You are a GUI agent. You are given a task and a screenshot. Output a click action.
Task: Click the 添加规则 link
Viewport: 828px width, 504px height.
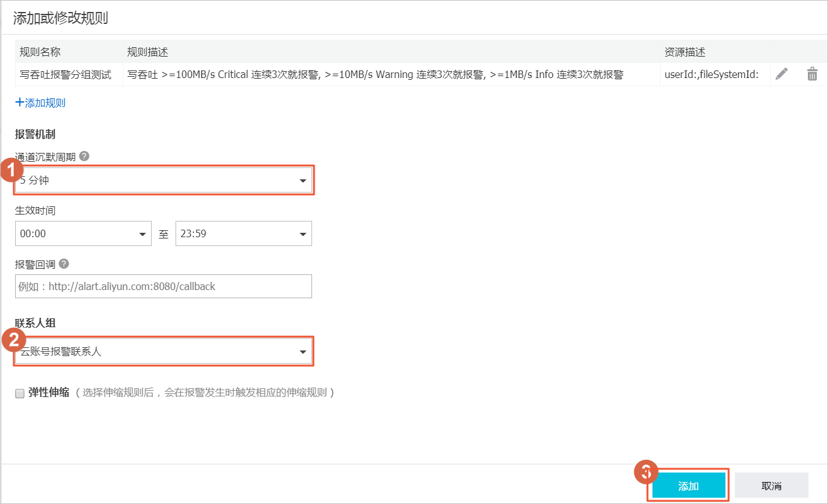[40, 103]
